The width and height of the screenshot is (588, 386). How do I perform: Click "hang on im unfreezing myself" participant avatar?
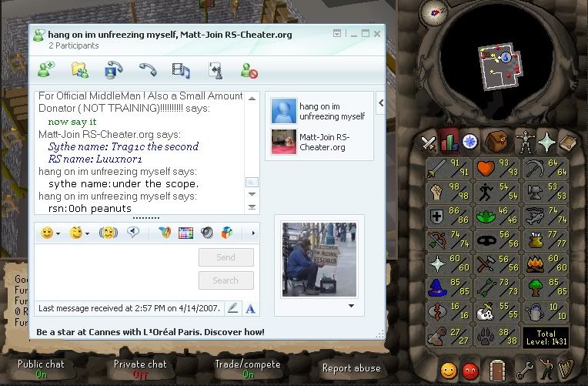click(283, 111)
